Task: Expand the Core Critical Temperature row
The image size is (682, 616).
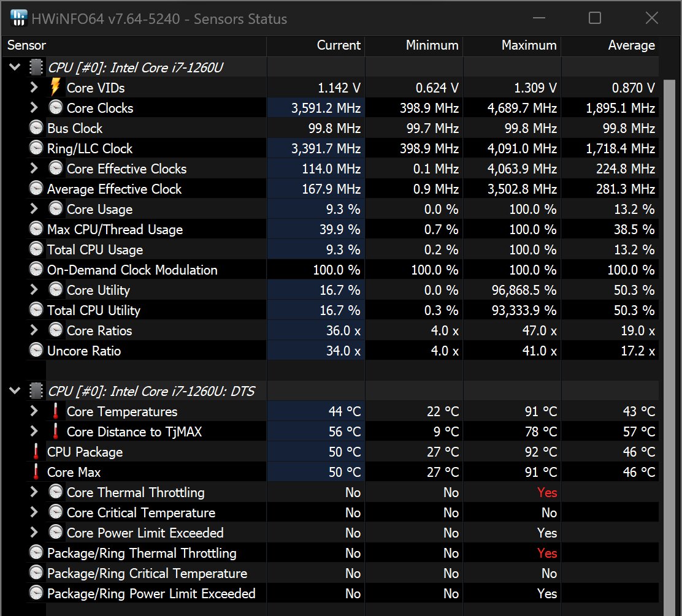Action: pyautogui.click(x=34, y=512)
